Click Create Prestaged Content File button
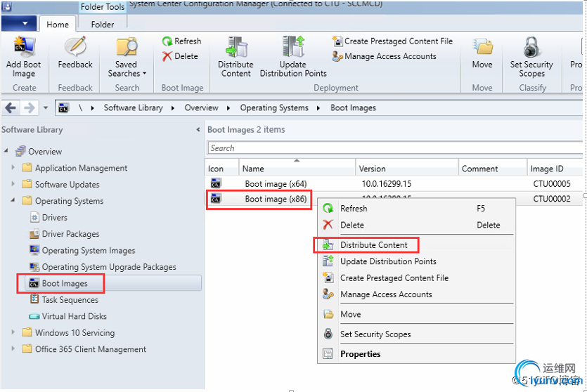587x392 pixels. [398, 41]
